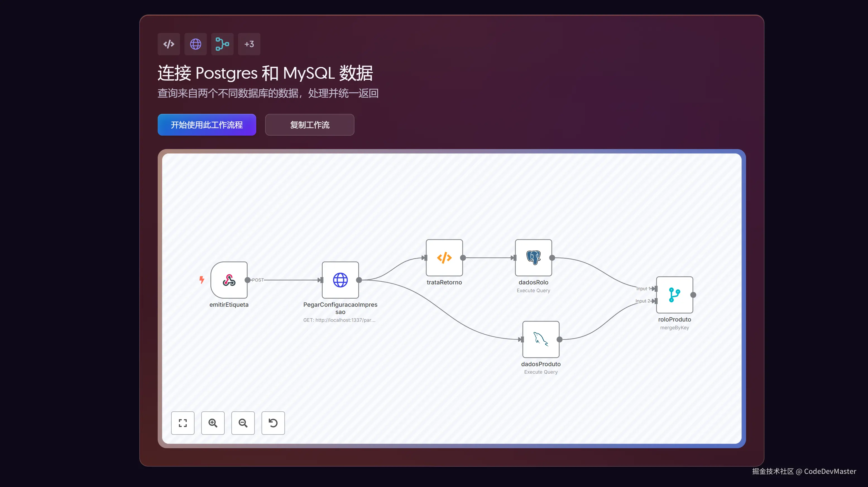Click the GET localhost URL under PegarConfiguracaoImpressao
The image size is (868, 487).
click(340, 320)
